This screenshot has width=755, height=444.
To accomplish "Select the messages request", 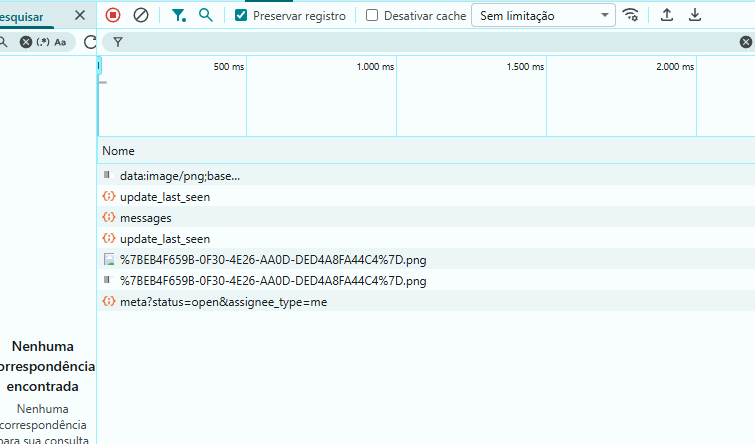I will [145, 217].
